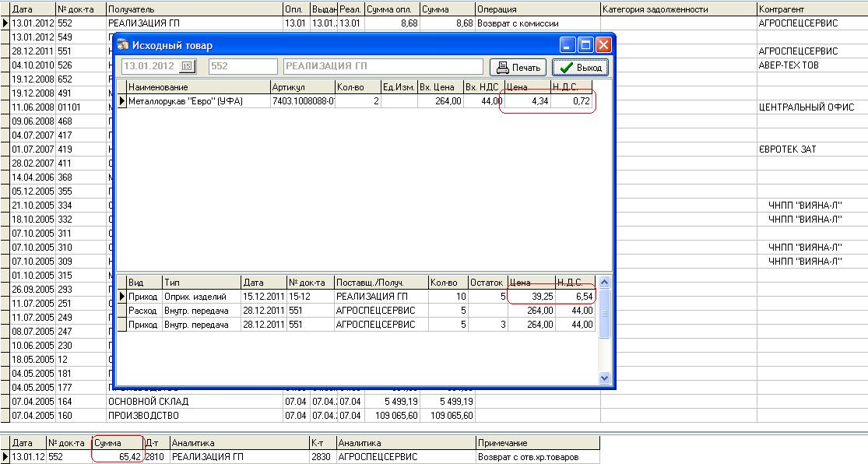Open the calendar picker beside date 13.01.2012
This screenshot has height=464, width=868.
click(187, 67)
